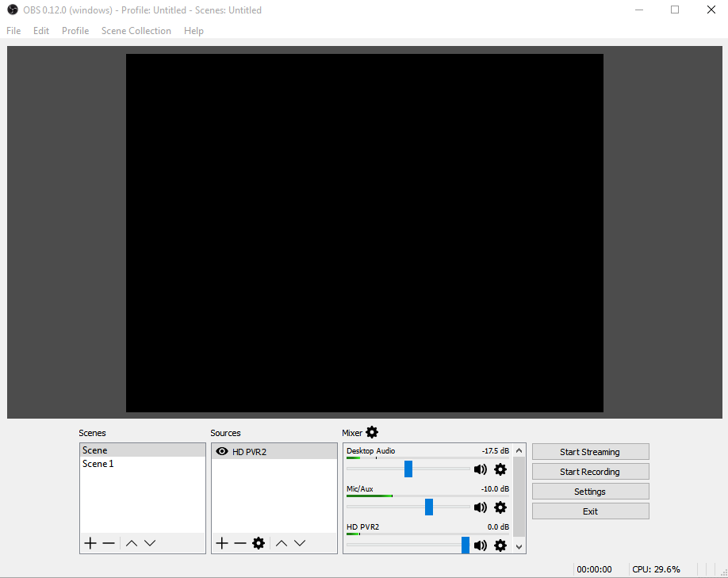Move source up in Sources list
728x578 pixels.
282,543
